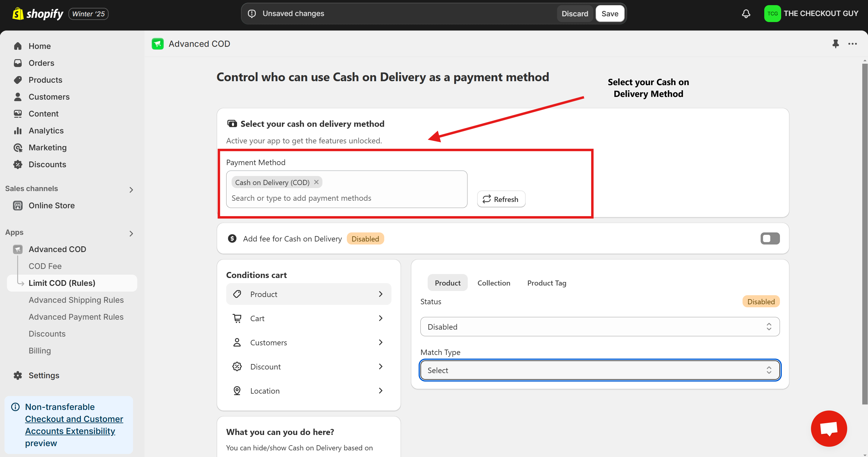This screenshot has width=868, height=457.
Task: Click the Online Store icon
Action: pos(18,205)
